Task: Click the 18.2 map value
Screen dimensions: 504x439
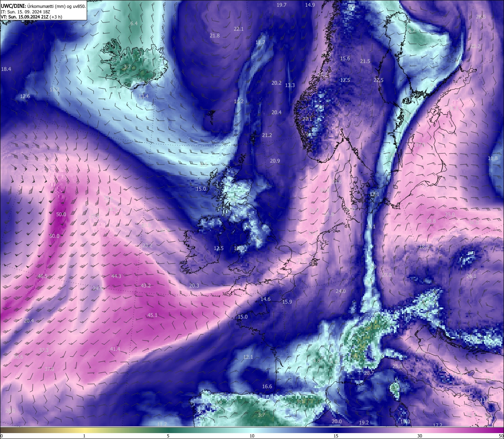Action: pos(424,246)
